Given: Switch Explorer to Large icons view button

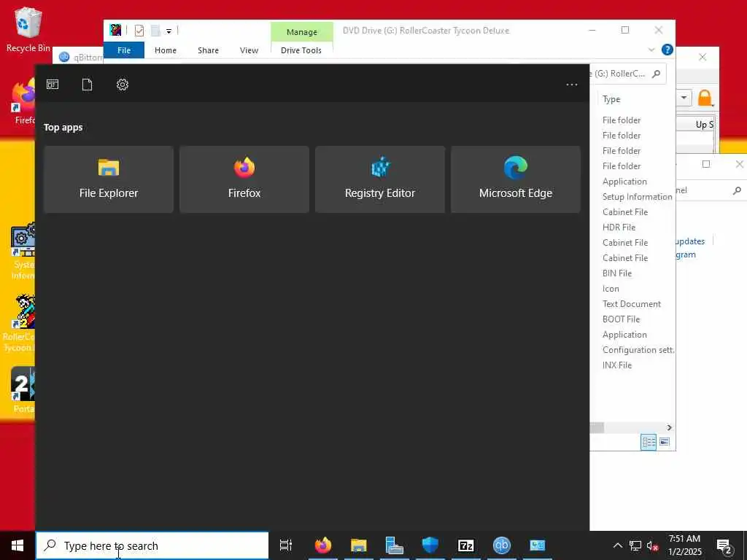Looking at the screenshot, I should (664, 443).
